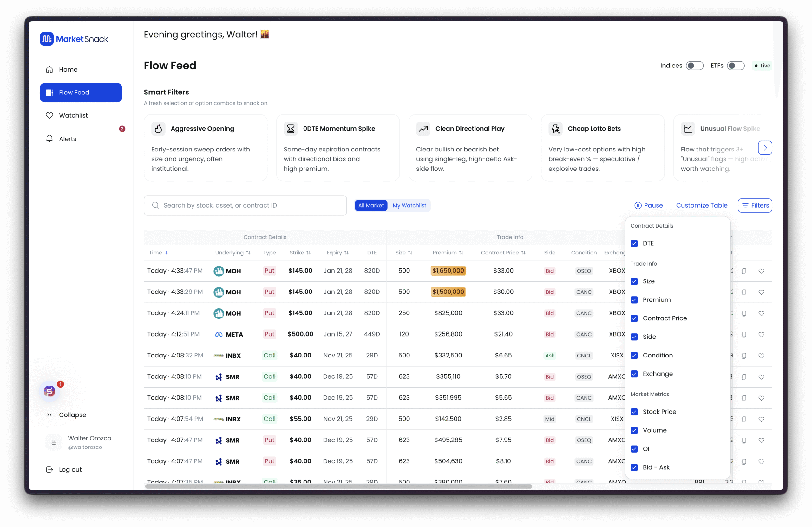The height and width of the screenshot is (527, 812).
Task: Toggle the Indices switch
Action: (x=694, y=66)
